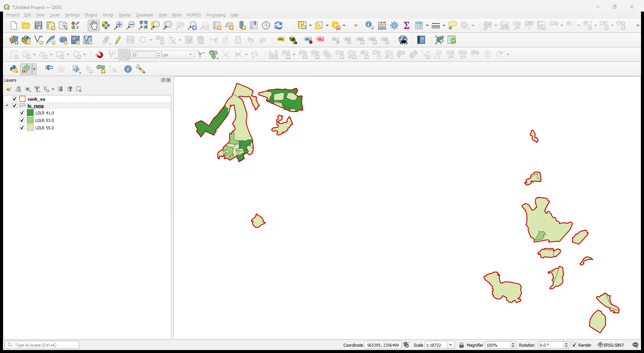Image resolution: width=644 pixels, height=353 pixels.
Task: Toggle snapping with the red magnet icon
Action: tap(99, 54)
